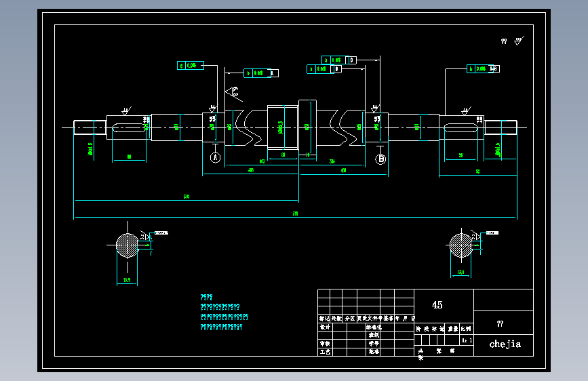588x381 pixels.
Task: Select the roughness symbol above right keyway
Action: pos(466,111)
